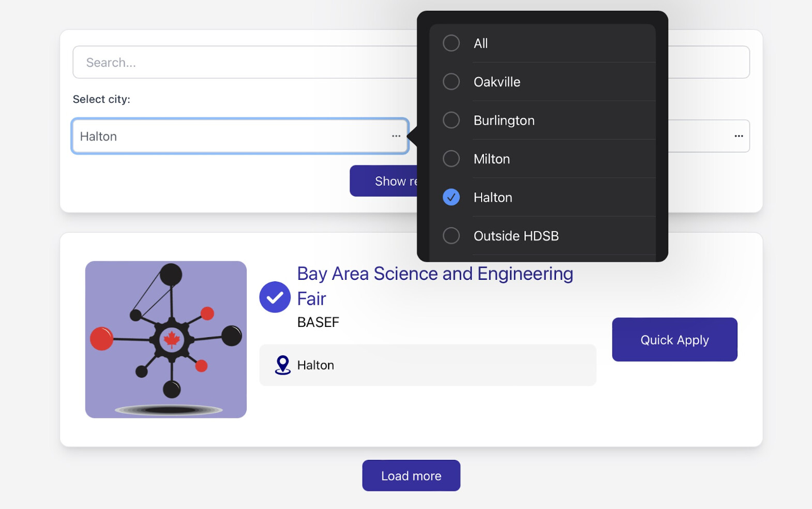Click the ellipsis icon in the right-hand select
The height and width of the screenshot is (509, 812).
tap(739, 136)
